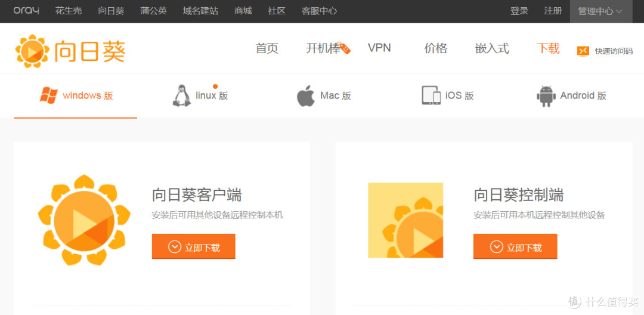
Task: Click the Oray logo in top bar
Action: (x=26, y=11)
